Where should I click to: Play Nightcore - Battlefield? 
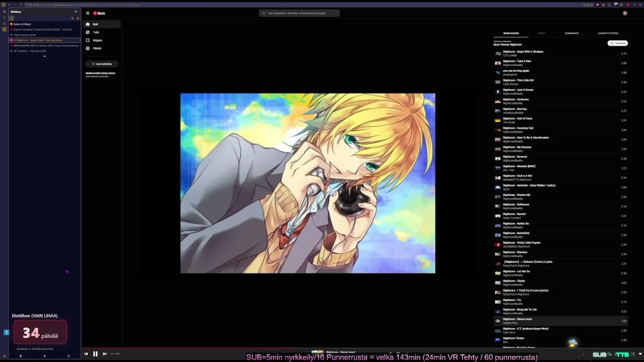[561, 235]
